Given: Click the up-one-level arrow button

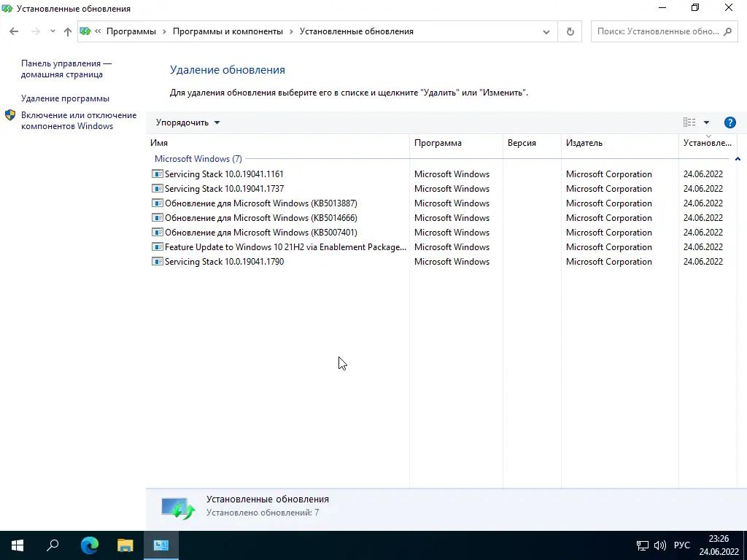Looking at the screenshot, I should pyautogui.click(x=68, y=31).
